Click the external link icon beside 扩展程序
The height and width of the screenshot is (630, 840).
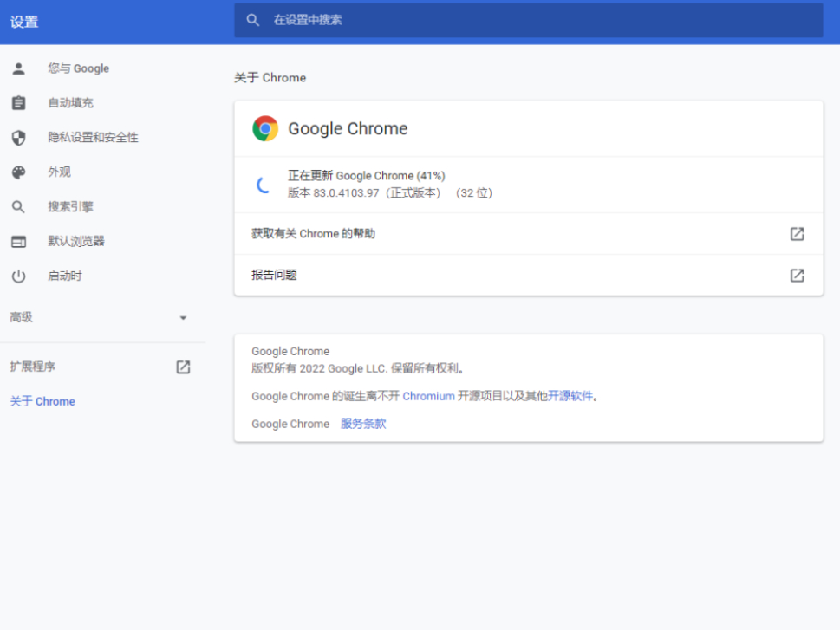183,367
